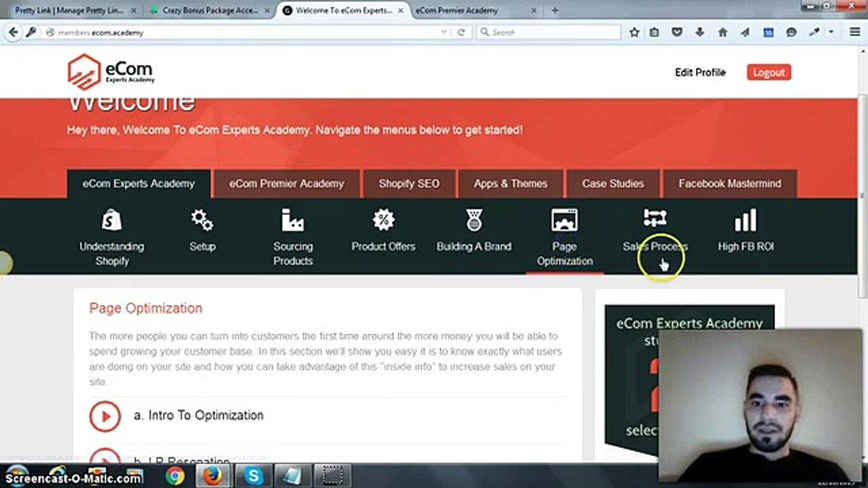Close the Crazy Bonus Package tab
The image size is (868, 488).
266,10
